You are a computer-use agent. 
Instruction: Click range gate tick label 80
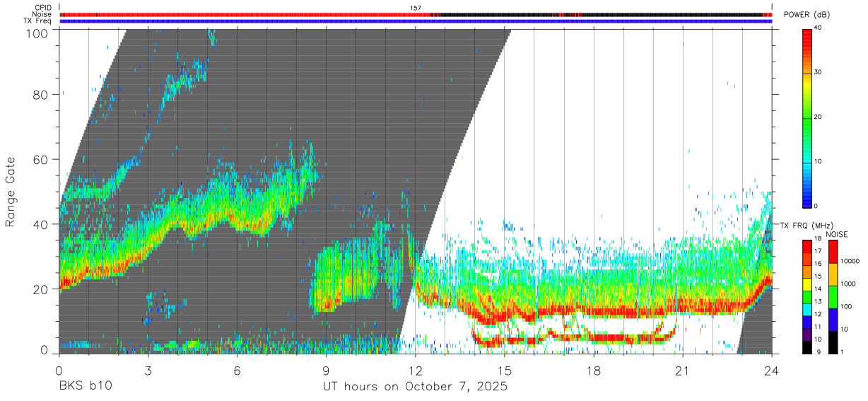41,95
